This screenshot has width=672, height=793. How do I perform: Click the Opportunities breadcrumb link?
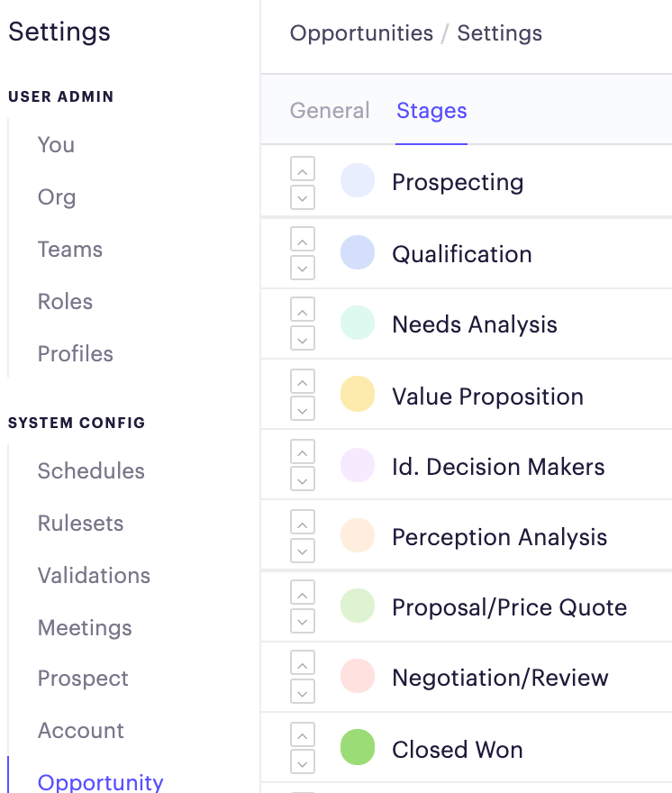(x=361, y=32)
